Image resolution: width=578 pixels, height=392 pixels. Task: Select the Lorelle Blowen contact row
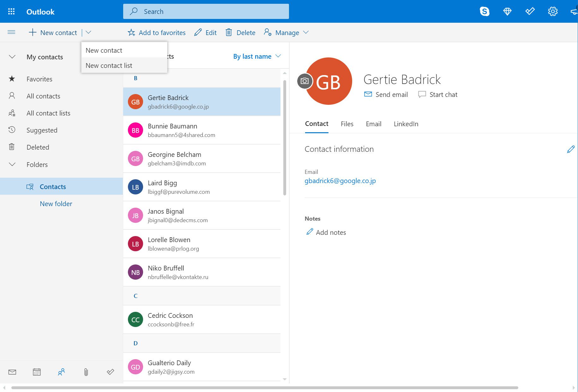click(x=202, y=244)
